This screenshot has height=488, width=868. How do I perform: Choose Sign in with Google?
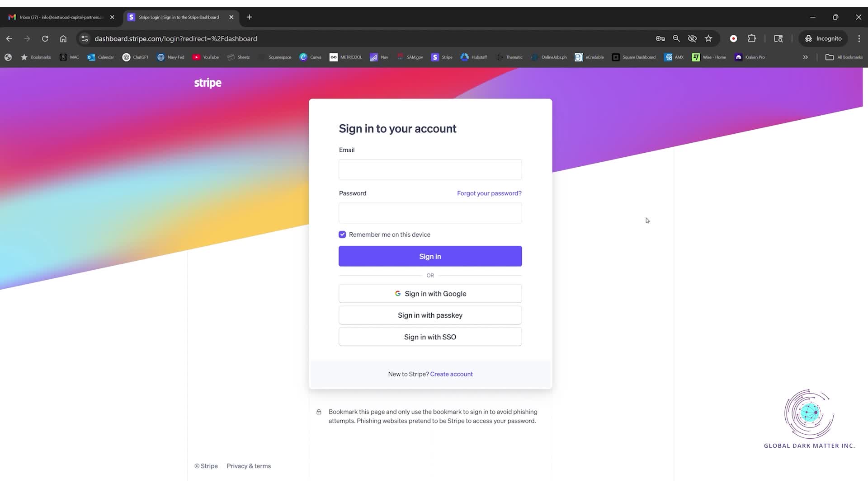point(430,294)
